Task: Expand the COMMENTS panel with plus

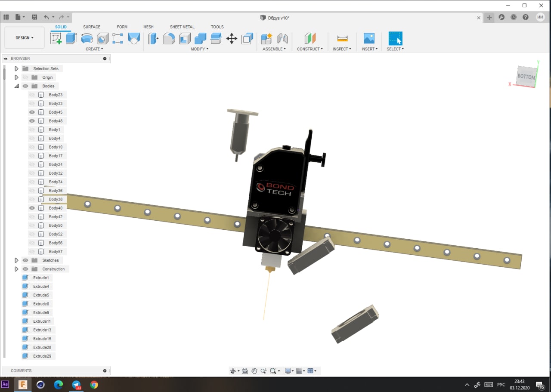Action: (x=105, y=370)
